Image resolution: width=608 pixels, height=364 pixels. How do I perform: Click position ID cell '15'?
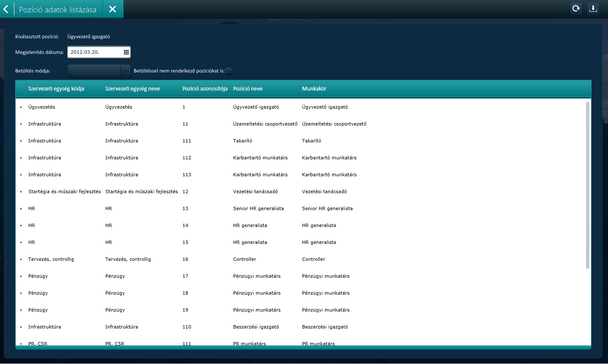click(185, 242)
